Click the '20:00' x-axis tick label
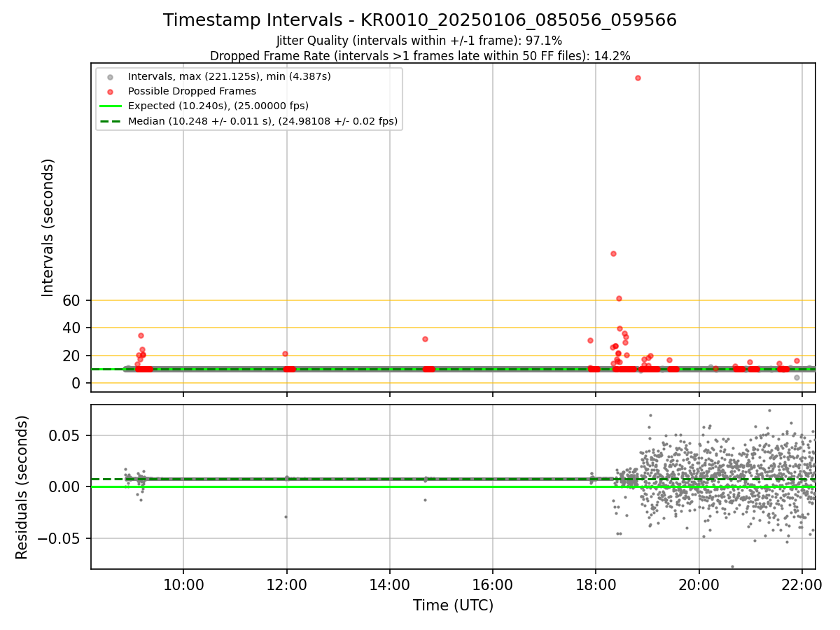This screenshot has width=840, height=630. click(x=699, y=584)
